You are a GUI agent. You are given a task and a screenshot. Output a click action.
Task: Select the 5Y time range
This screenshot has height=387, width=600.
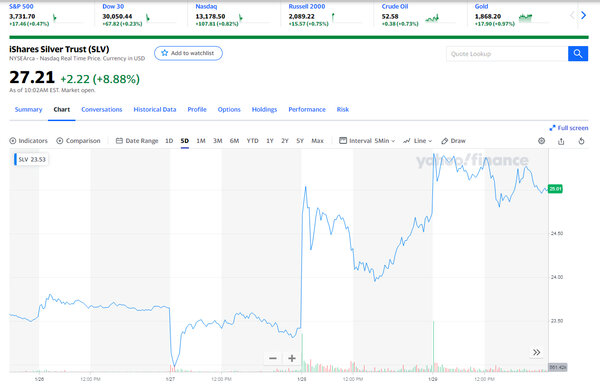pos(300,141)
